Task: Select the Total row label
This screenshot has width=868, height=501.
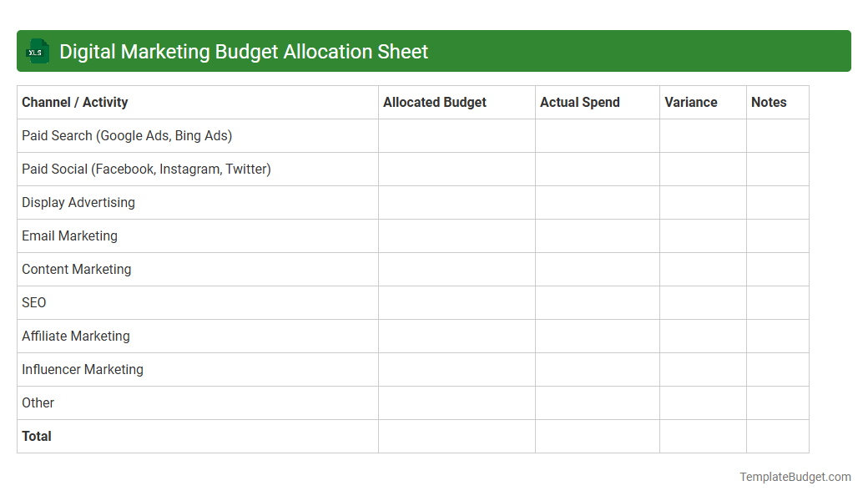Action: pyautogui.click(x=36, y=436)
